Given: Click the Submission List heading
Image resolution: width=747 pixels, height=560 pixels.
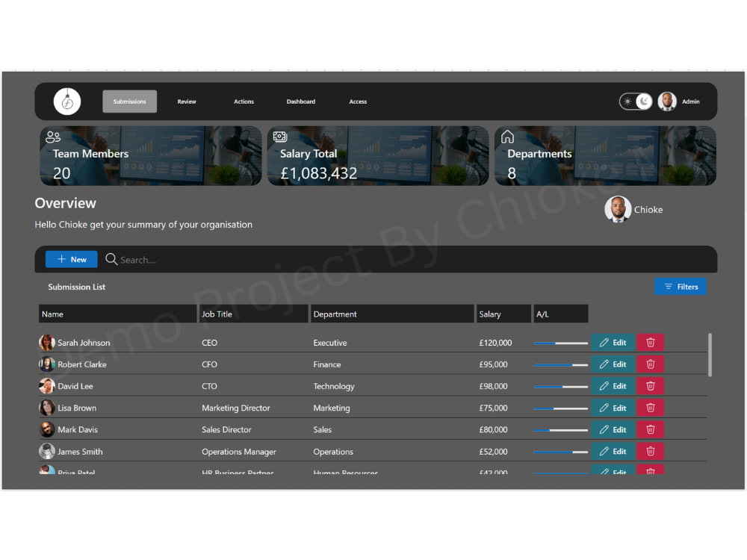Looking at the screenshot, I should [x=77, y=287].
